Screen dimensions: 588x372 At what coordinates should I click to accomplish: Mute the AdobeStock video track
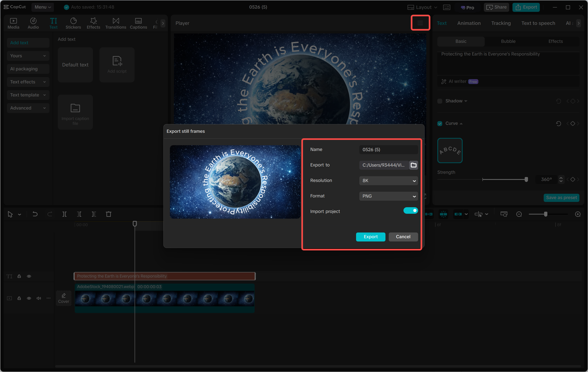pos(39,298)
